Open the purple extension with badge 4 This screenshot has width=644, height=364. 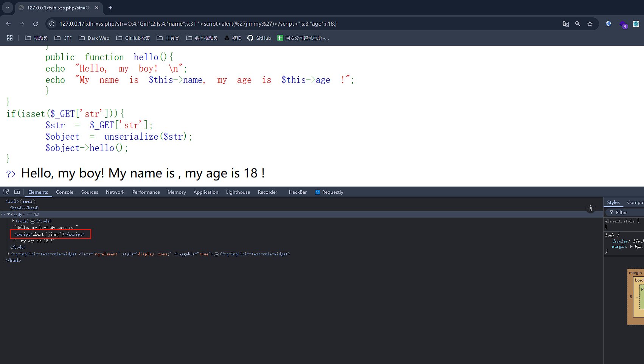(x=623, y=25)
